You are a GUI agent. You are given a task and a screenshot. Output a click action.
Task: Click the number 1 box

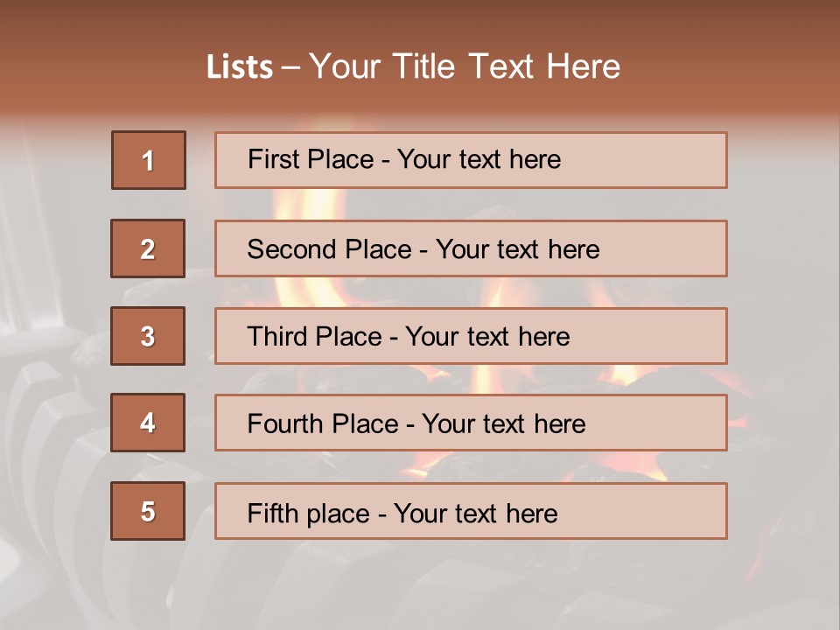tap(149, 160)
